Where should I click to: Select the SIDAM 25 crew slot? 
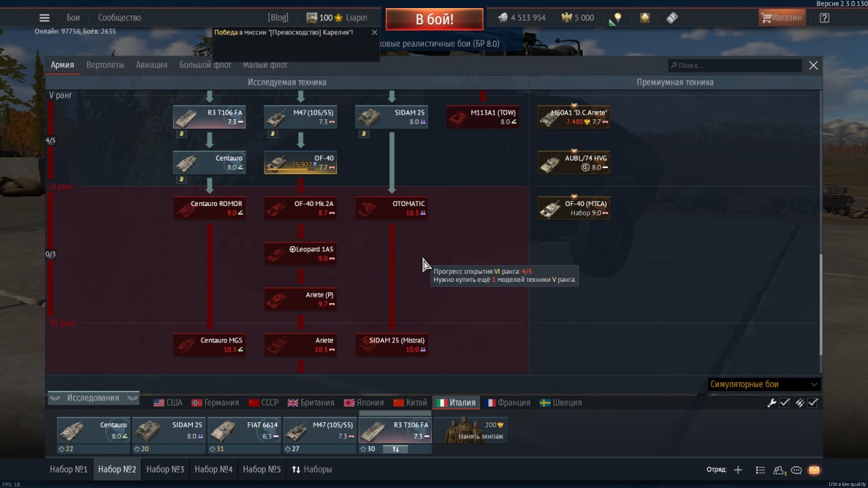tap(169, 435)
